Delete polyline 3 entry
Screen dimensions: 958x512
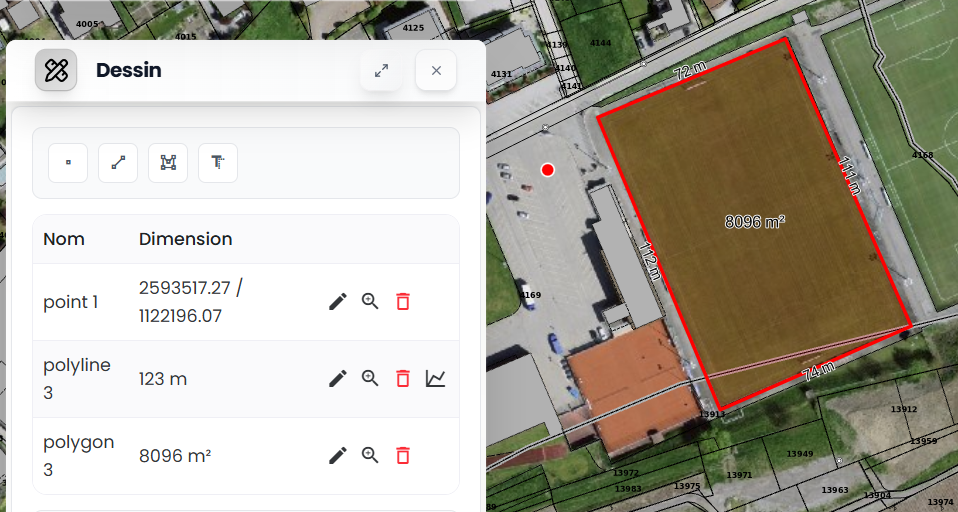coord(403,379)
